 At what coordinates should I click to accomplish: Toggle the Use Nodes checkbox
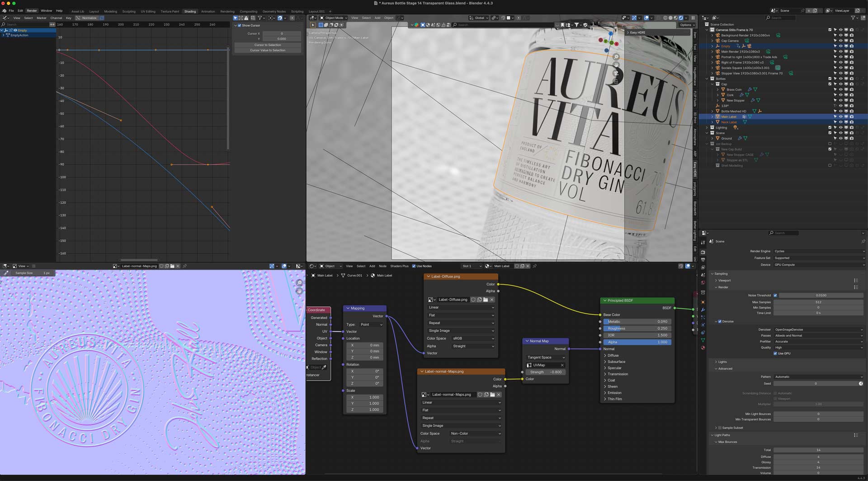pos(414,266)
